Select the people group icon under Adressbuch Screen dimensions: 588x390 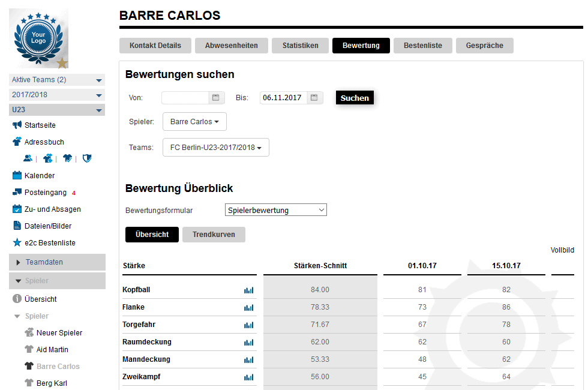(28, 158)
